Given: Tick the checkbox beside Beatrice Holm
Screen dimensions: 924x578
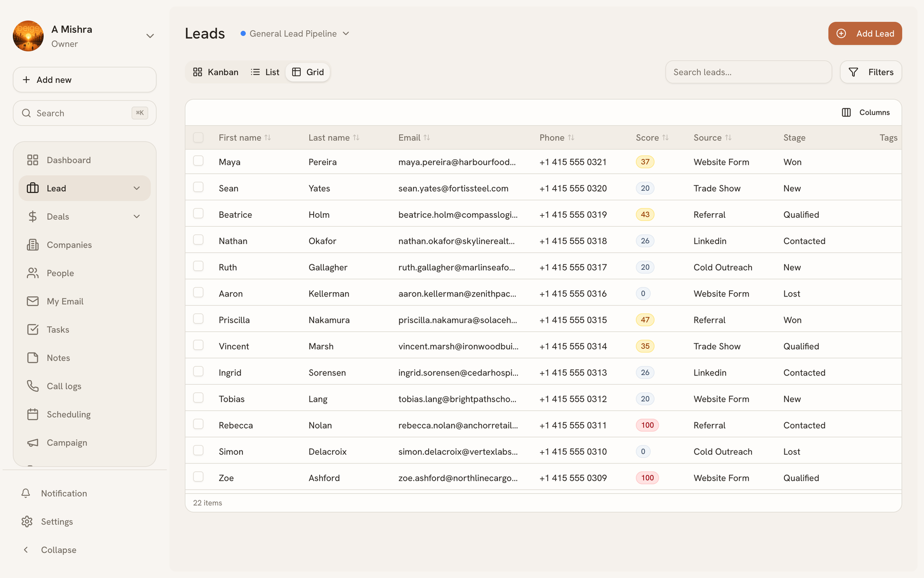Looking at the screenshot, I should (x=198, y=213).
